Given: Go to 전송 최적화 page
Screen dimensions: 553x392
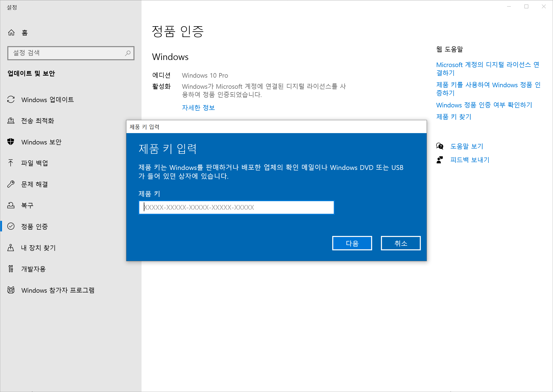Looking at the screenshot, I should [71, 121].
